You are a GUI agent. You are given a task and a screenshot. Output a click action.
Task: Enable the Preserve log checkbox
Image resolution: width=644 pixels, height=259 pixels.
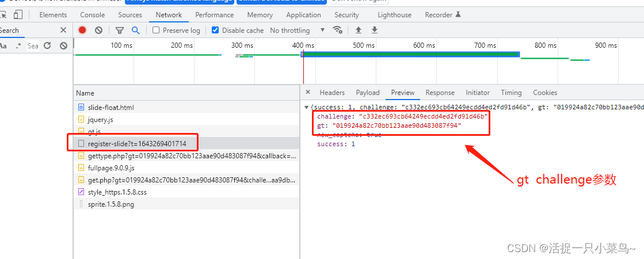point(156,30)
